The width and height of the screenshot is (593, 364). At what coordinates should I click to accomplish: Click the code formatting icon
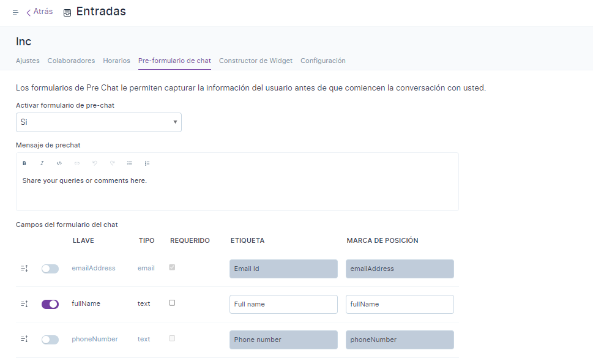point(59,163)
